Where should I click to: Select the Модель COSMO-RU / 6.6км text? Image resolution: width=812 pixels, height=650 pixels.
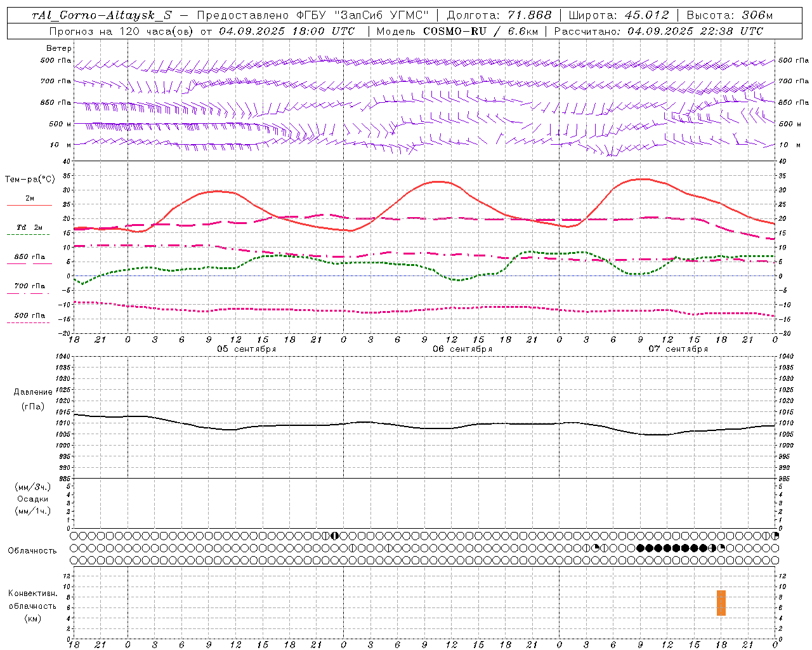(x=458, y=31)
